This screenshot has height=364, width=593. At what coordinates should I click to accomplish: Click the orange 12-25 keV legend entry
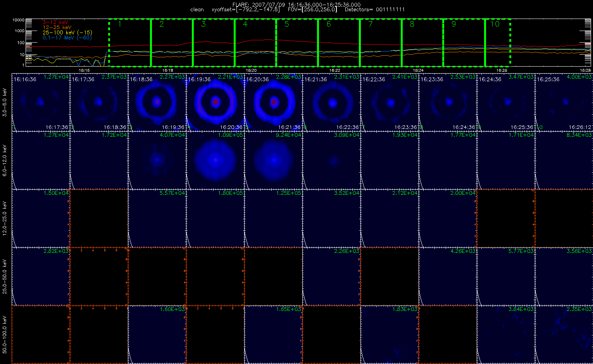click(57, 27)
